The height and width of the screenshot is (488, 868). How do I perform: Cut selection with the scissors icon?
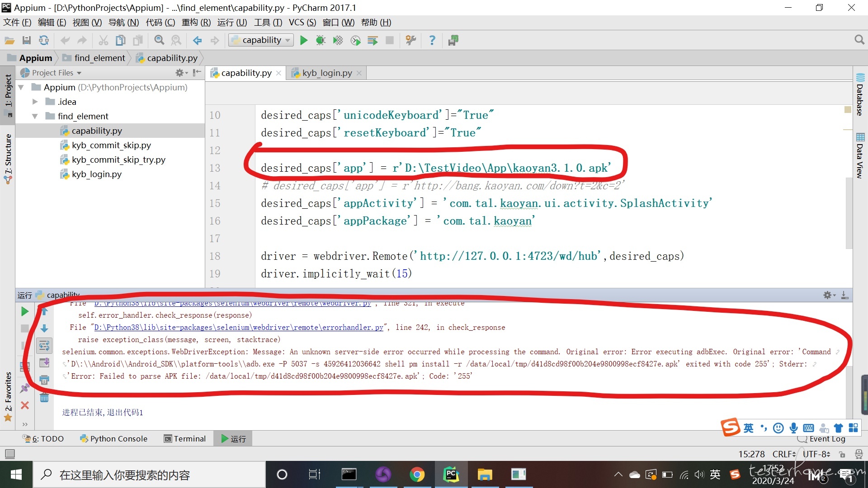(x=104, y=41)
